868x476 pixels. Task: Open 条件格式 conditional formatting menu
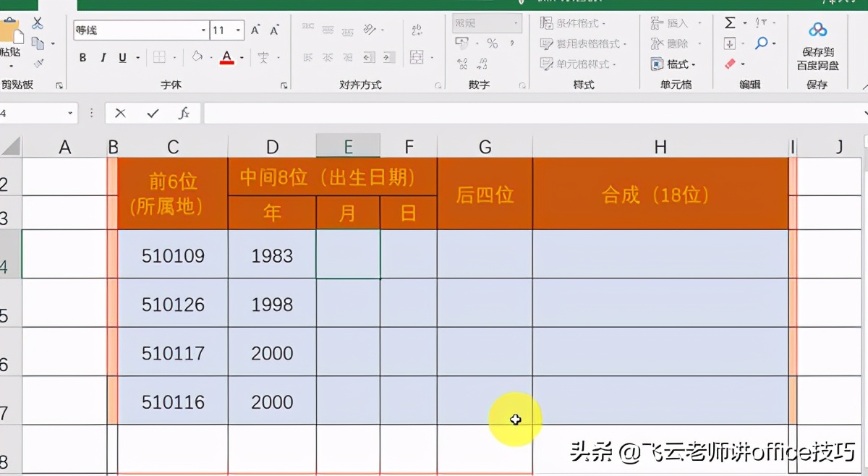pyautogui.click(x=573, y=23)
